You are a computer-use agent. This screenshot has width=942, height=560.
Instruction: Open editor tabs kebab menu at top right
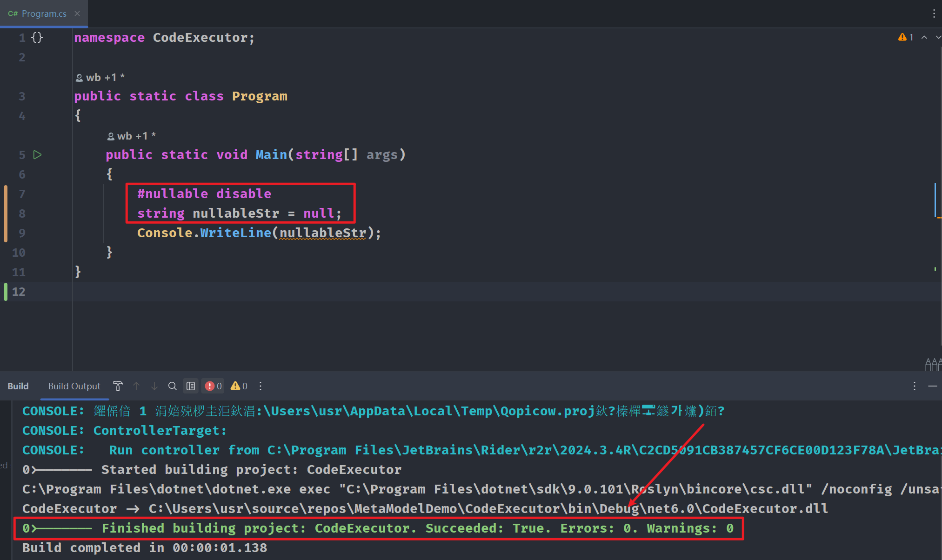pyautogui.click(x=934, y=13)
